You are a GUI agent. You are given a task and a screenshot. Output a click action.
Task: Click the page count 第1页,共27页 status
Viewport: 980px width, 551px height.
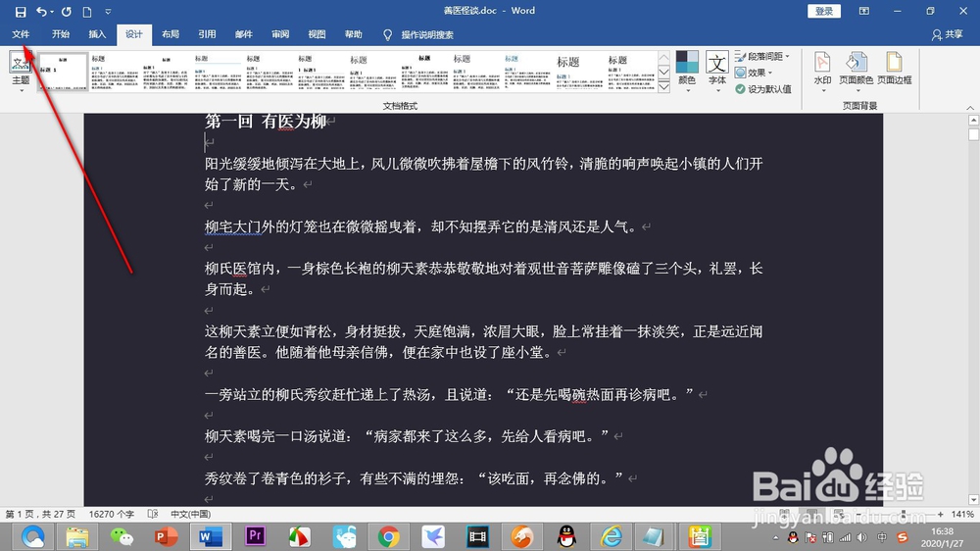(x=40, y=514)
